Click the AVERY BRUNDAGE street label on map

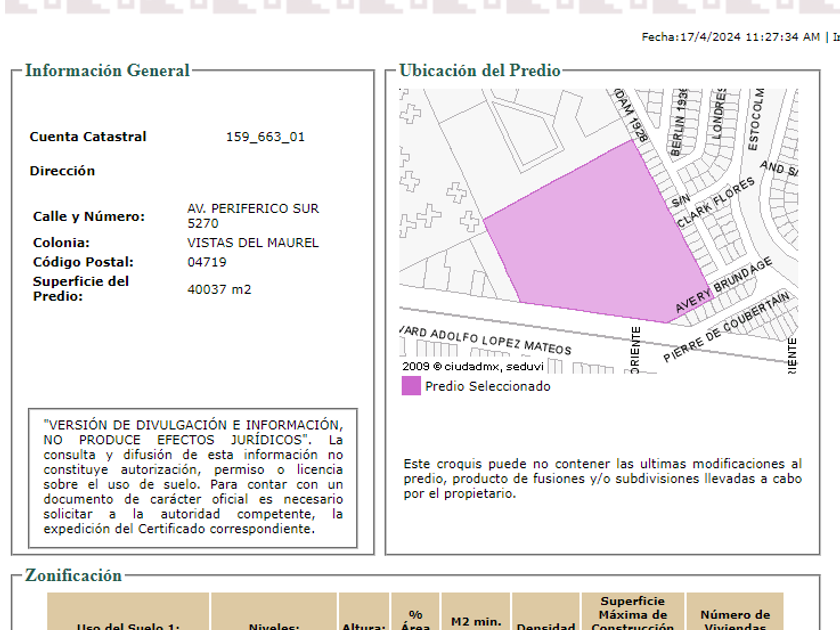click(724, 286)
